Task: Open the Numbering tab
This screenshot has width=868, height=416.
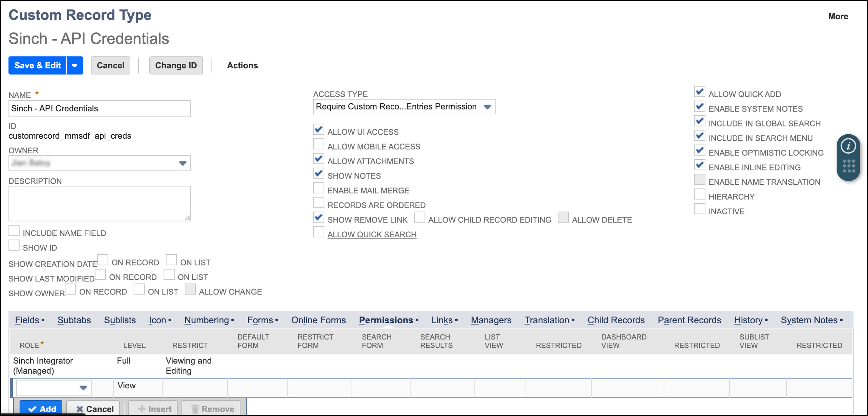Action: (207, 320)
